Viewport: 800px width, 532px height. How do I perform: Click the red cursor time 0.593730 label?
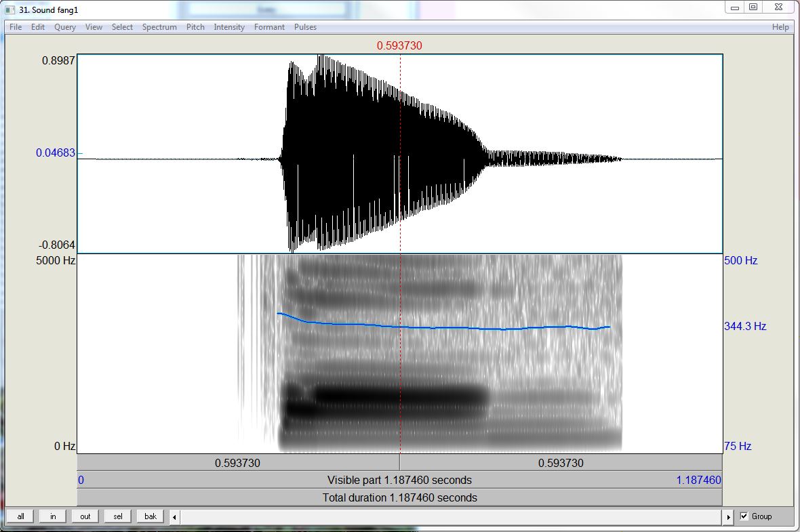click(x=399, y=45)
